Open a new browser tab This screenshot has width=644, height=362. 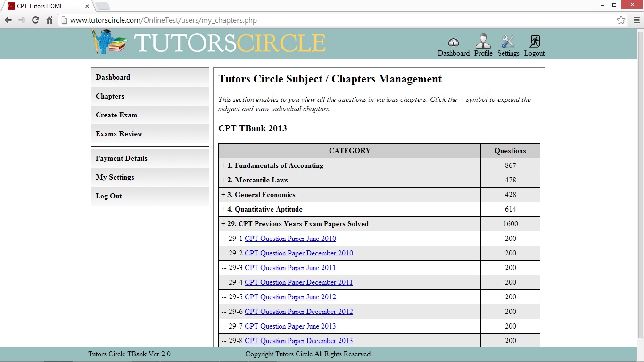[x=103, y=6]
